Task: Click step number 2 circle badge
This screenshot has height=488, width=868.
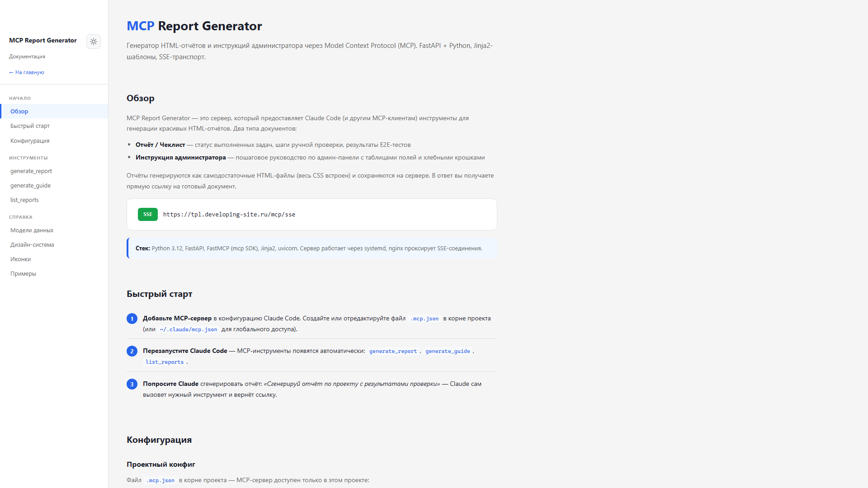Action: pos(132,351)
